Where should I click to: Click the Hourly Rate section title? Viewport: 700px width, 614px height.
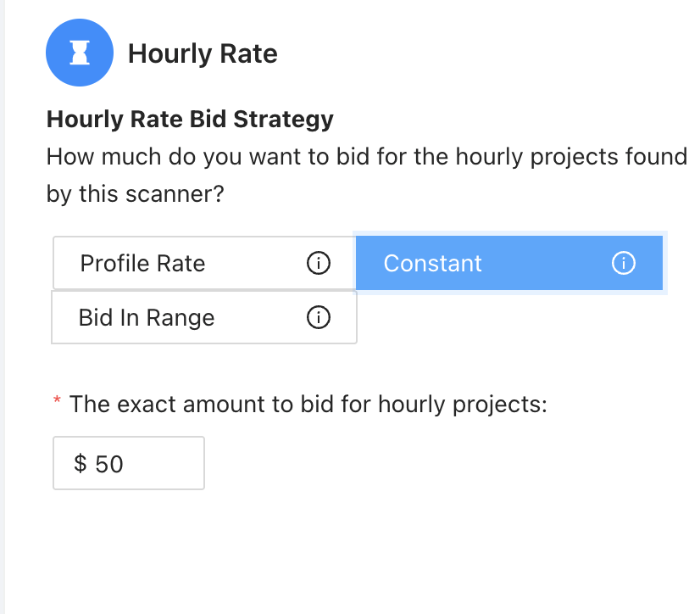[x=203, y=54]
